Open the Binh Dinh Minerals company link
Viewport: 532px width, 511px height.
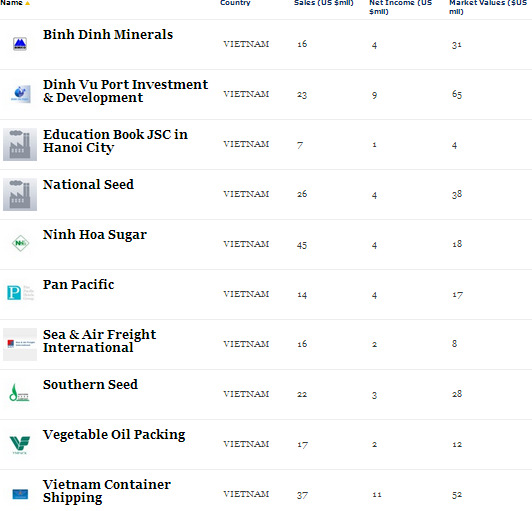click(108, 35)
